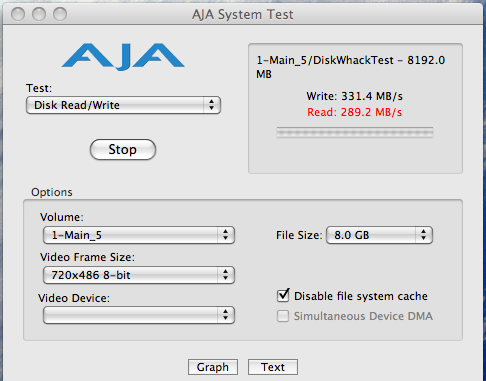The image size is (486, 381).
Task: Open the Volume dropdown showing 1-Main_5
Action: click(139, 235)
